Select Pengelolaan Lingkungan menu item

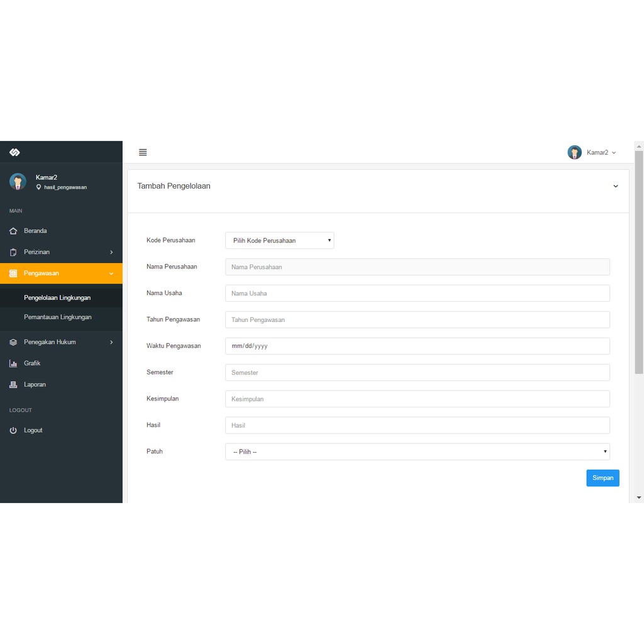tap(57, 297)
